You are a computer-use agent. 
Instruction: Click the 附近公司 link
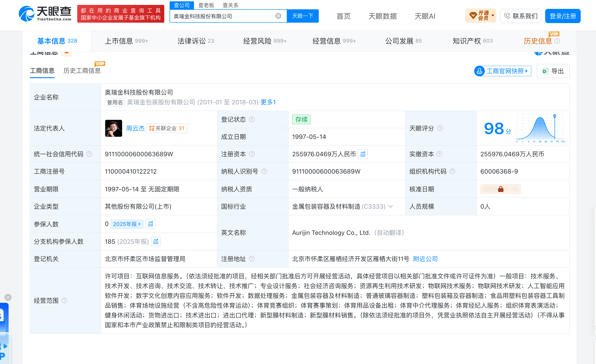[x=426, y=259]
